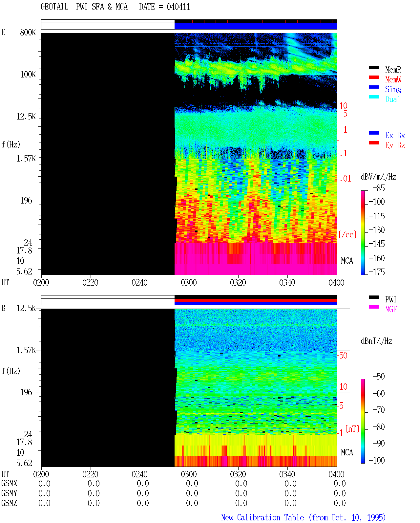Click the red MemW legend swatch
420x523 pixels.
(374, 77)
